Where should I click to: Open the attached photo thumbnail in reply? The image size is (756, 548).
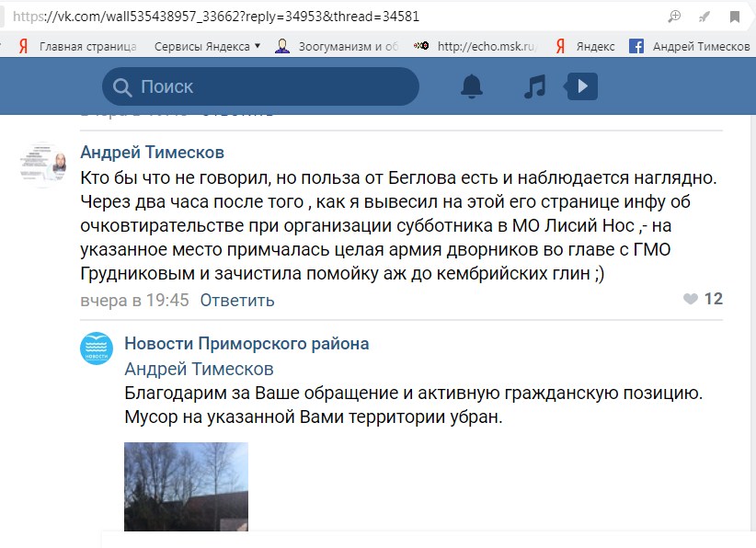coord(186,485)
